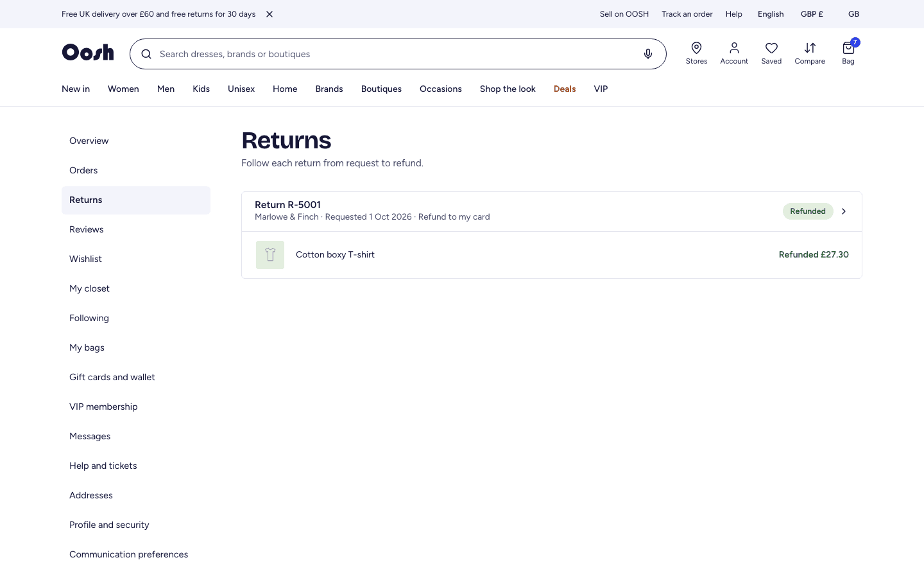Click Marlowe & Finch request details line
The height and width of the screenshot is (578, 924).
[x=372, y=217]
